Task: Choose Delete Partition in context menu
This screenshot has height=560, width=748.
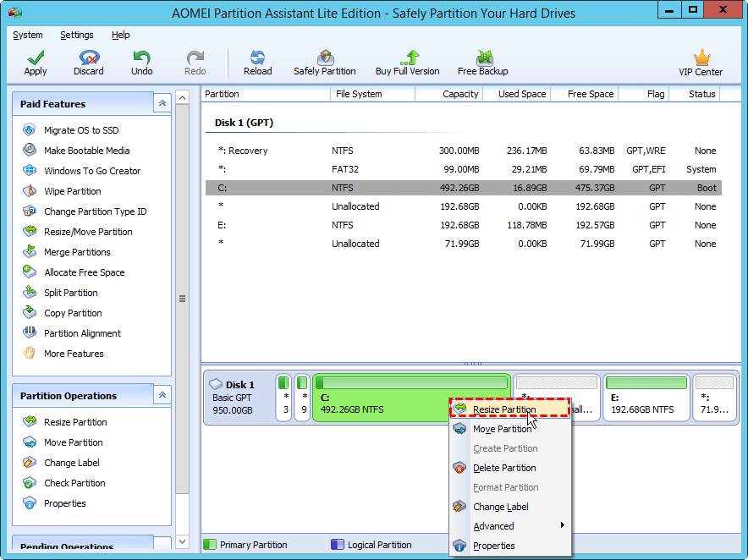Action: [x=510, y=468]
